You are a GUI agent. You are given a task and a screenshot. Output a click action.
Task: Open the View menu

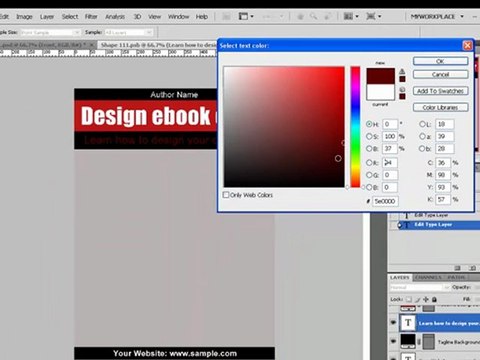tap(154, 17)
